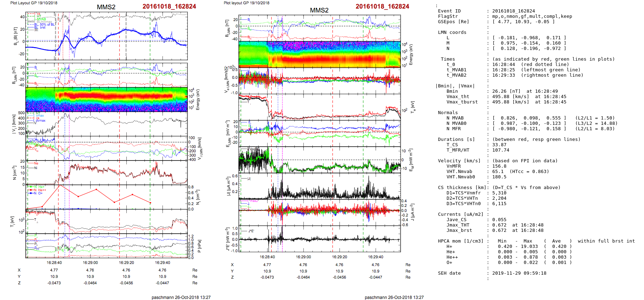
Task: Click the 'LMN coords' heading
Action: [452, 32]
